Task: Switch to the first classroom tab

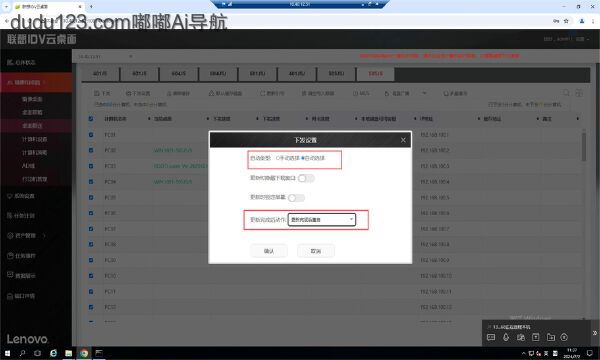Action: tap(100, 73)
